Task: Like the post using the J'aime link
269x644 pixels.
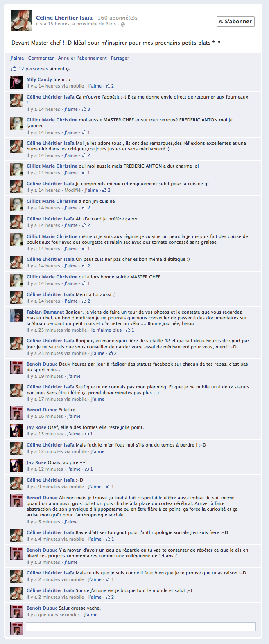Action: pos(17,58)
